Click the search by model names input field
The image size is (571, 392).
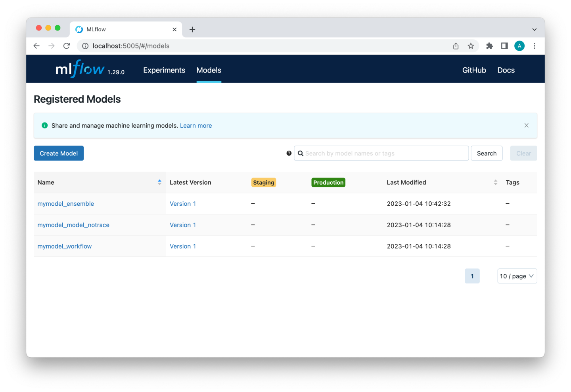[x=381, y=153]
